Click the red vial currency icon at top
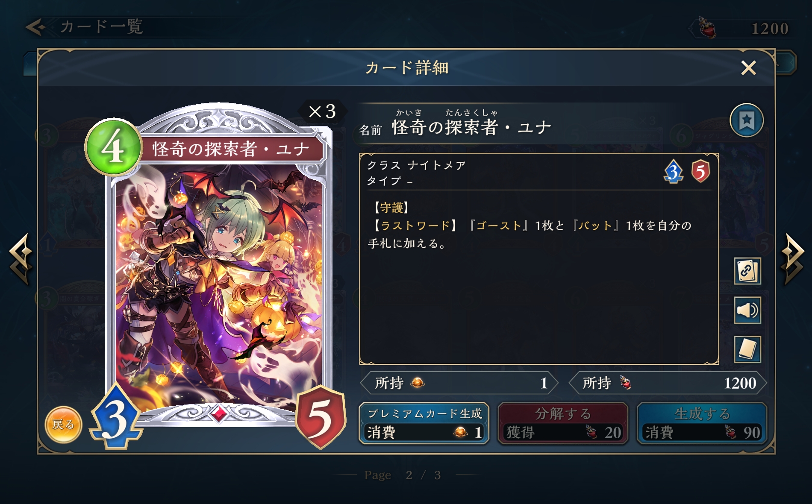 (707, 28)
